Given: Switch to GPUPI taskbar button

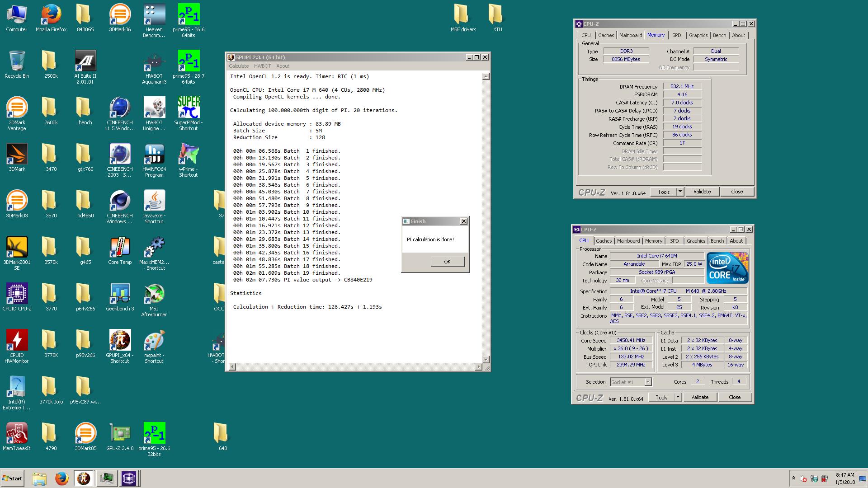Looking at the screenshot, I should 84,479.
